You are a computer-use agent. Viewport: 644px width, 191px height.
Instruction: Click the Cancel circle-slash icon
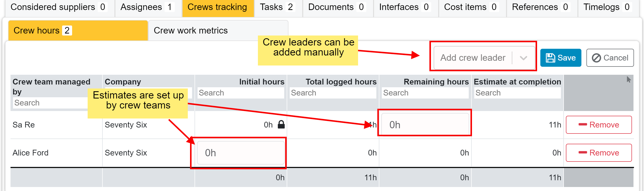point(596,58)
